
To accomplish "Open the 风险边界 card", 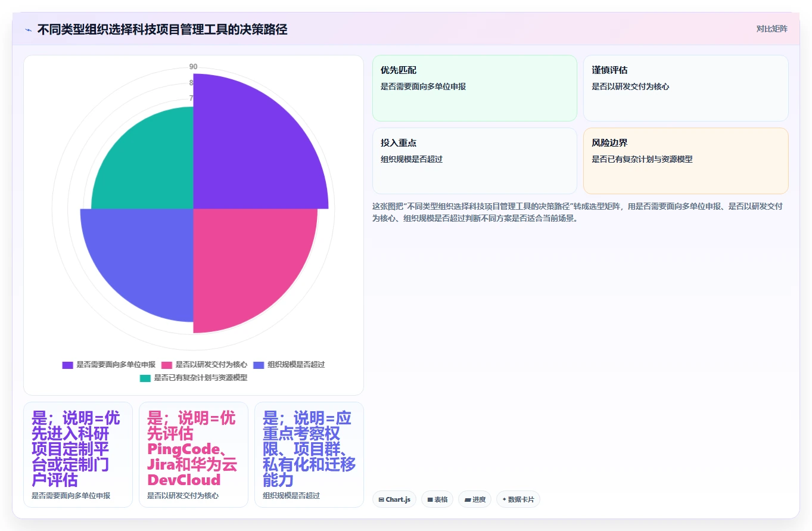I will [686, 161].
